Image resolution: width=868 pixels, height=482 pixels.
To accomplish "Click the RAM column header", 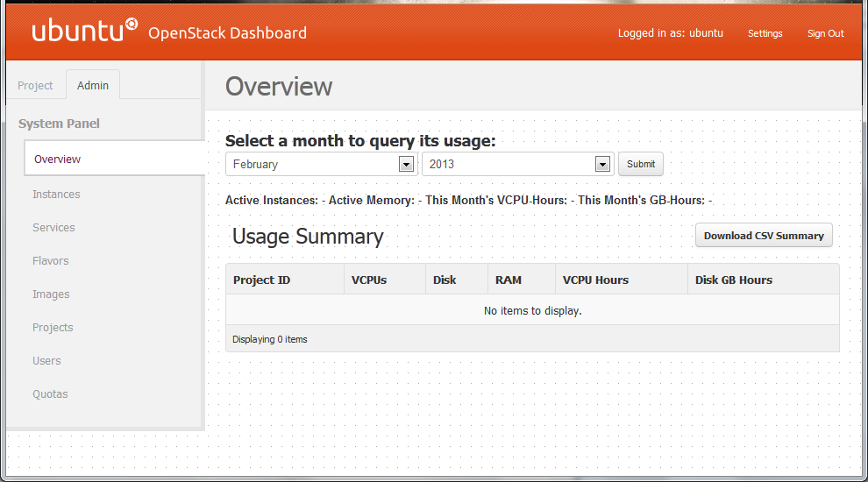I will (x=522, y=280).
